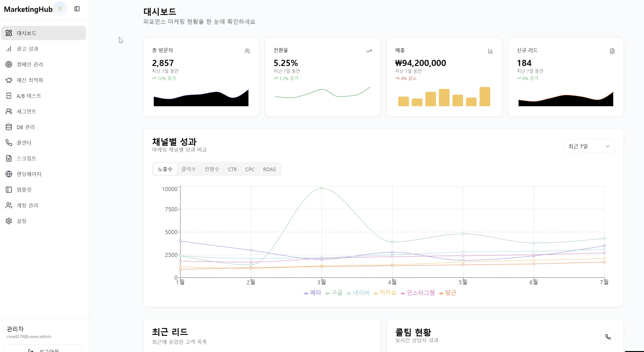Click the ₩94,200,000 revenue value
Image resolution: width=644 pixels, height=352 pixels.
point(420,63)
